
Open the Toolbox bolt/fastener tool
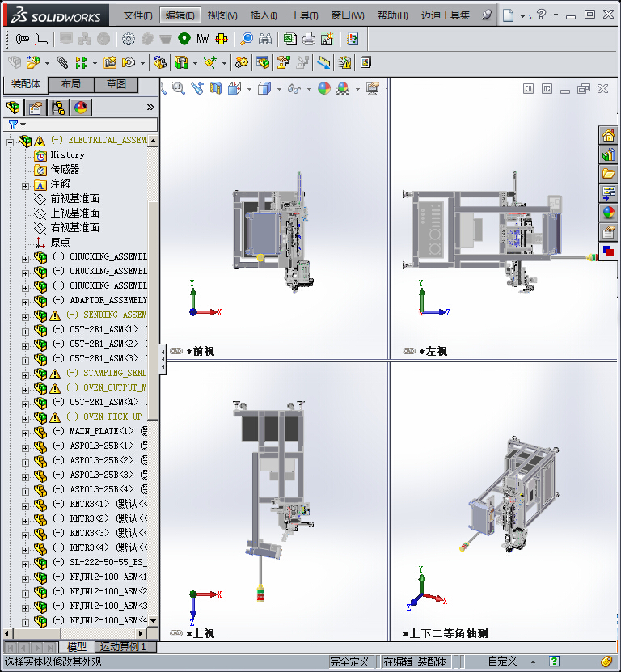[x=23, y=40]
